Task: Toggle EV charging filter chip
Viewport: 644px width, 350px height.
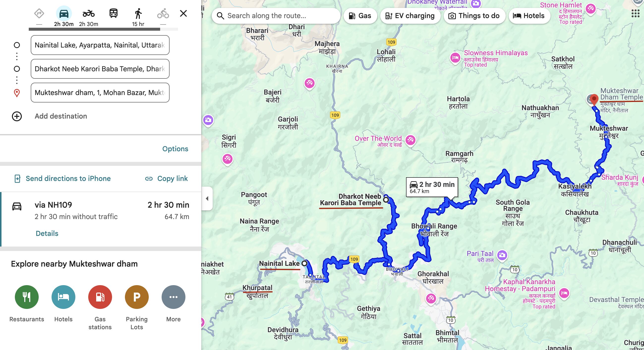Action: [410, 16]
